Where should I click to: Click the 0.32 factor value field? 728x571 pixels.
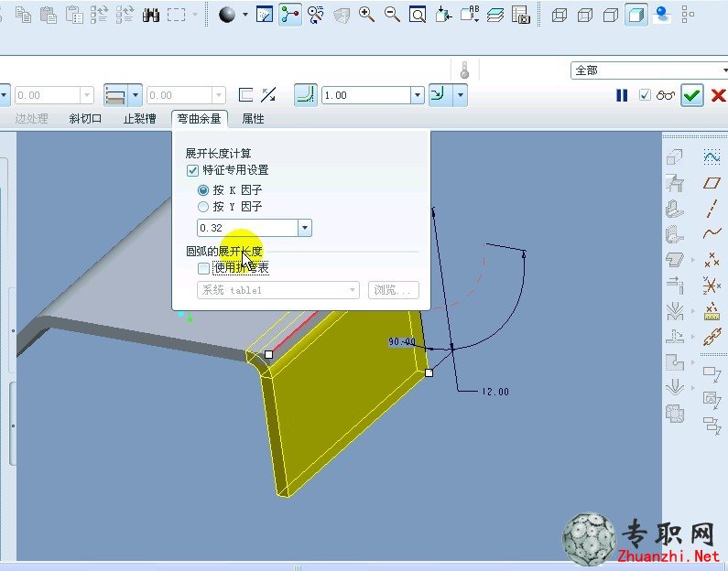click(x=248, y=228)
